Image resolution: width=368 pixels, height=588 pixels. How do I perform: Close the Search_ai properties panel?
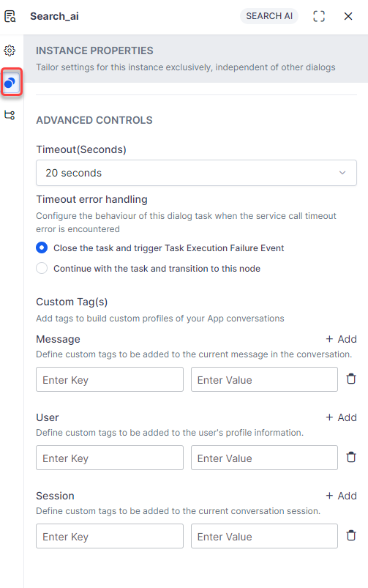click(348, 16)
